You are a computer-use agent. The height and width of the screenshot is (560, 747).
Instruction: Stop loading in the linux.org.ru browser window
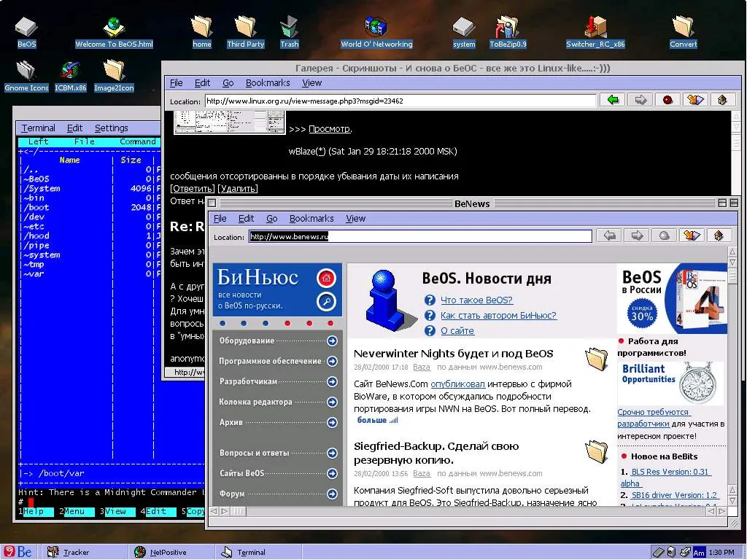pos(667,100)
